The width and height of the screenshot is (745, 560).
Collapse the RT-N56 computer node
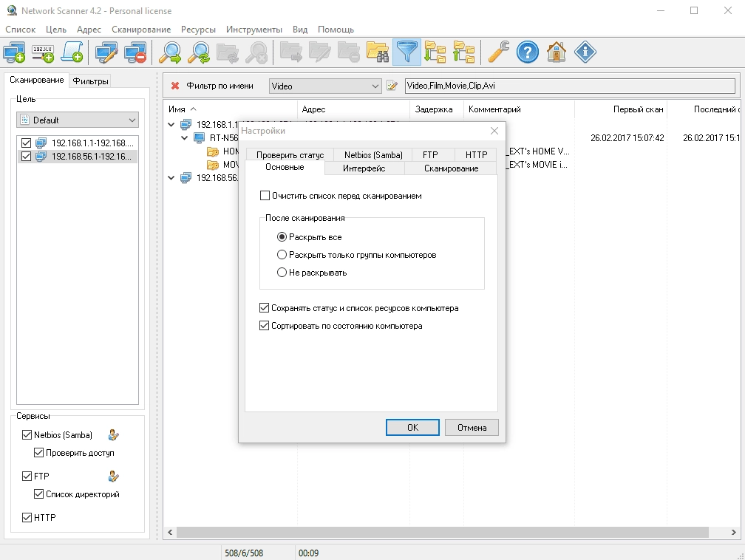tap(185, 137)
